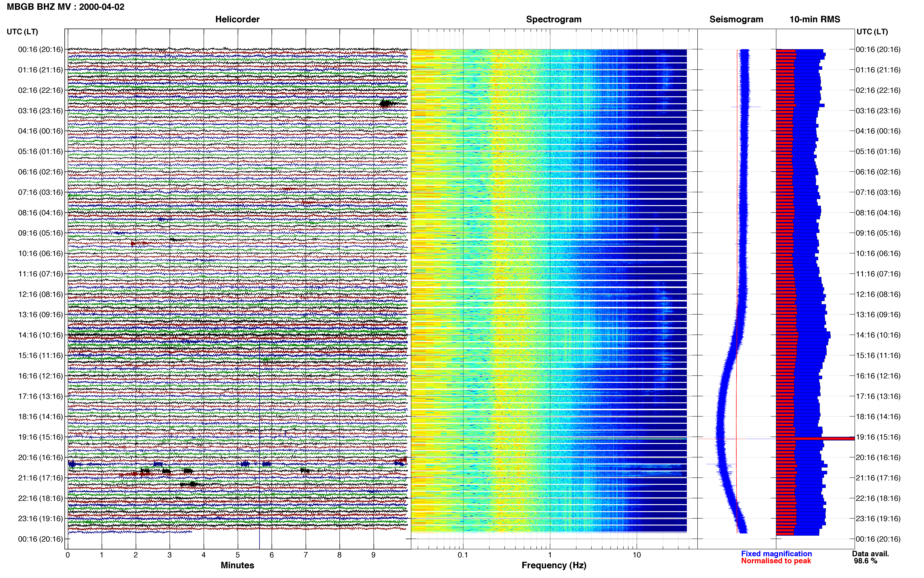The height and width of the screenshot is (578, 924).
Task: Click '05:16 (01:16)' on the left time axis
Action: [x=41, y=151]
